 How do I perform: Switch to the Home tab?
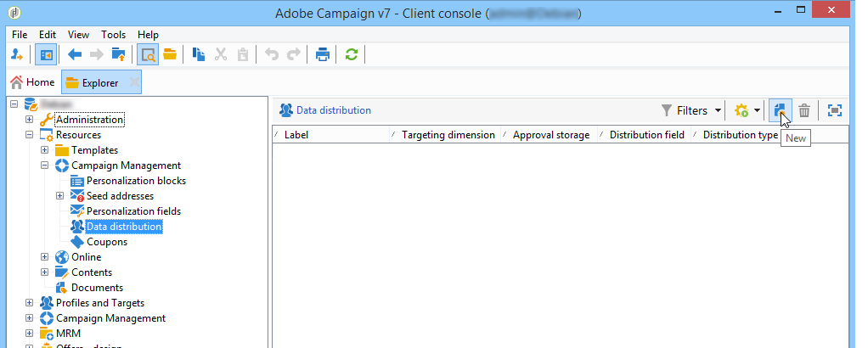point(32,82)
